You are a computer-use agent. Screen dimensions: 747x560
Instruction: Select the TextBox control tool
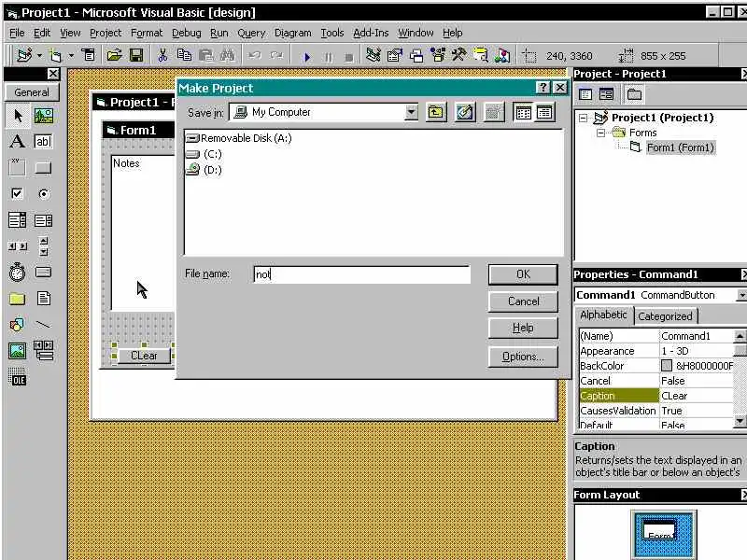[43, 142]
